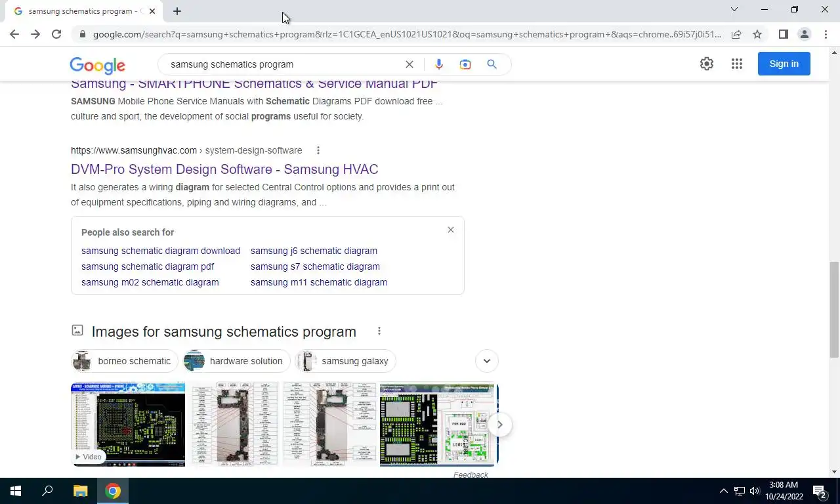840x504 pixels.
Task: Clear the search box with X
Action: point(409,64)
